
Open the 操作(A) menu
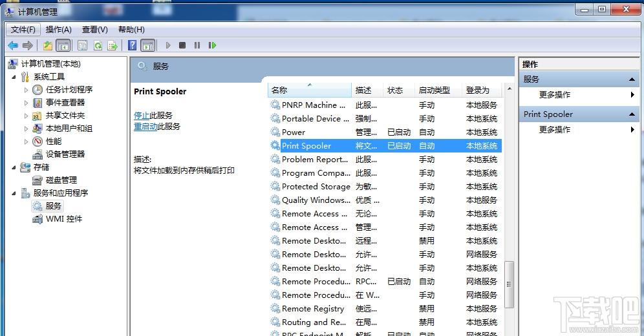pos(59,30)
